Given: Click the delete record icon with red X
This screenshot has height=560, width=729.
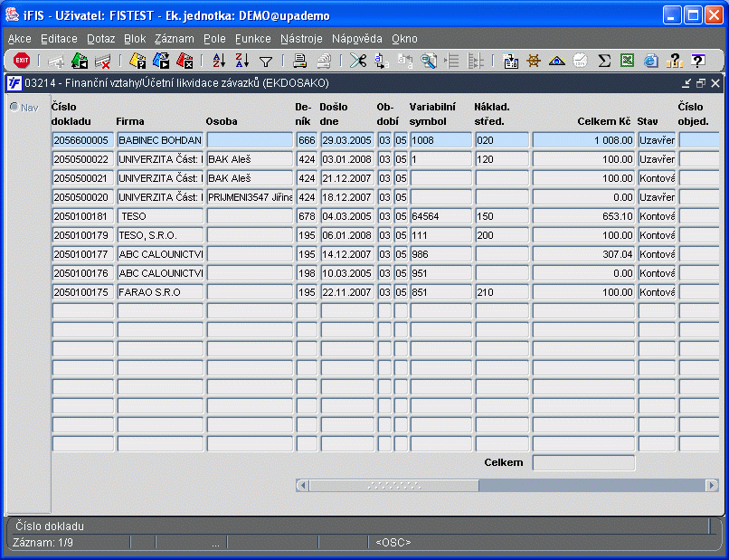Looking at the screenshot, I should (102, 61).
